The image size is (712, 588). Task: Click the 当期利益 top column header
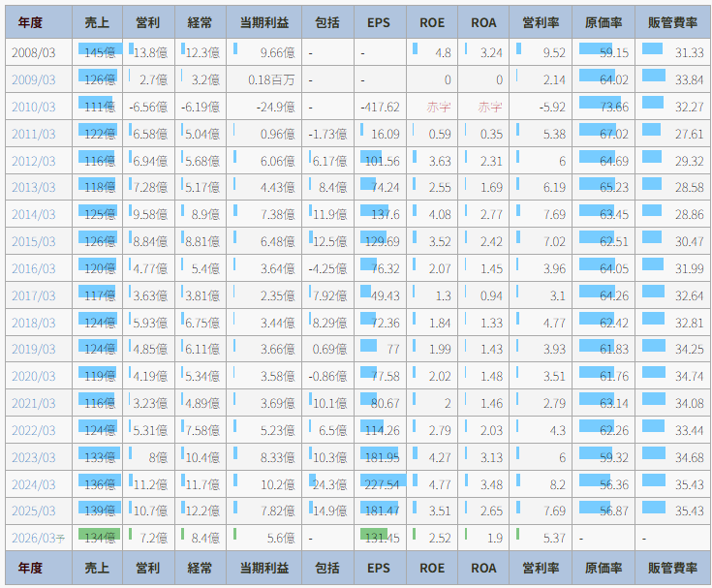pyautogui.click(x=263, y=22)
